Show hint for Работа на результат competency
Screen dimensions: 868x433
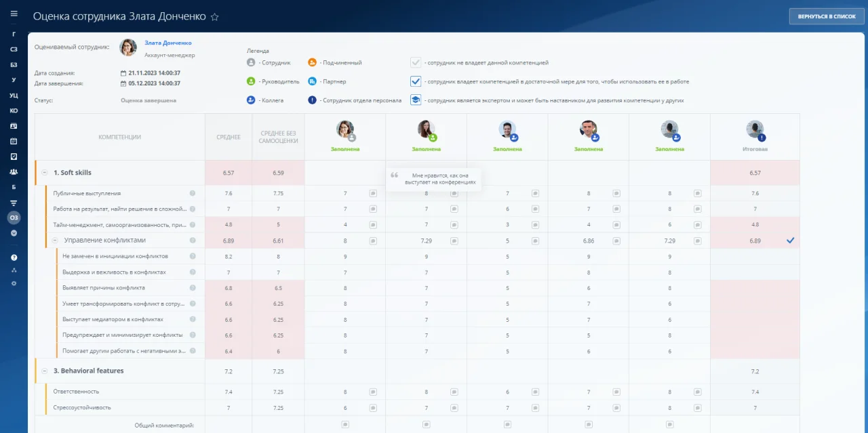tap(193, 209)
